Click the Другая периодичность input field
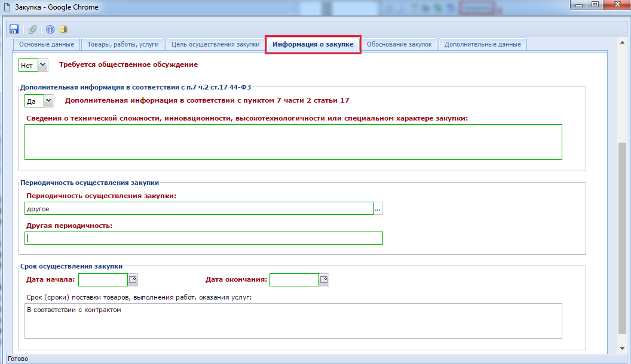Image resolution: width=631 pixels, height=364 pixels. pos(203,238)
